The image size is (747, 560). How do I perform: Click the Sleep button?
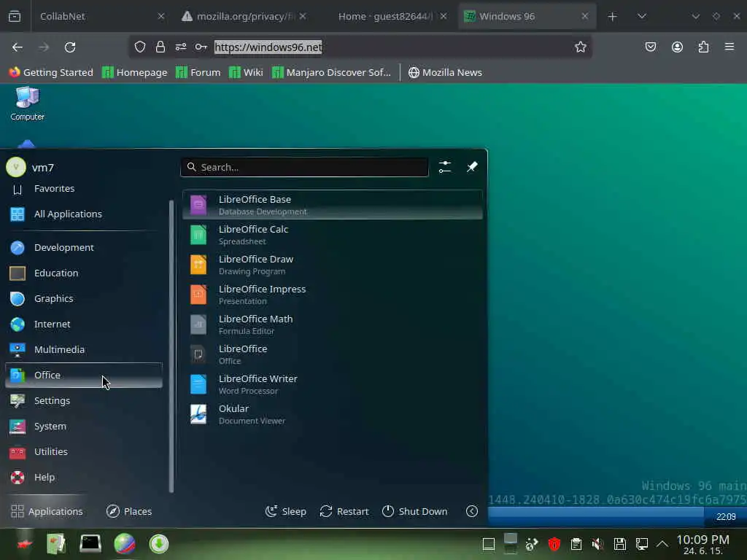click(x=286, y=511)
